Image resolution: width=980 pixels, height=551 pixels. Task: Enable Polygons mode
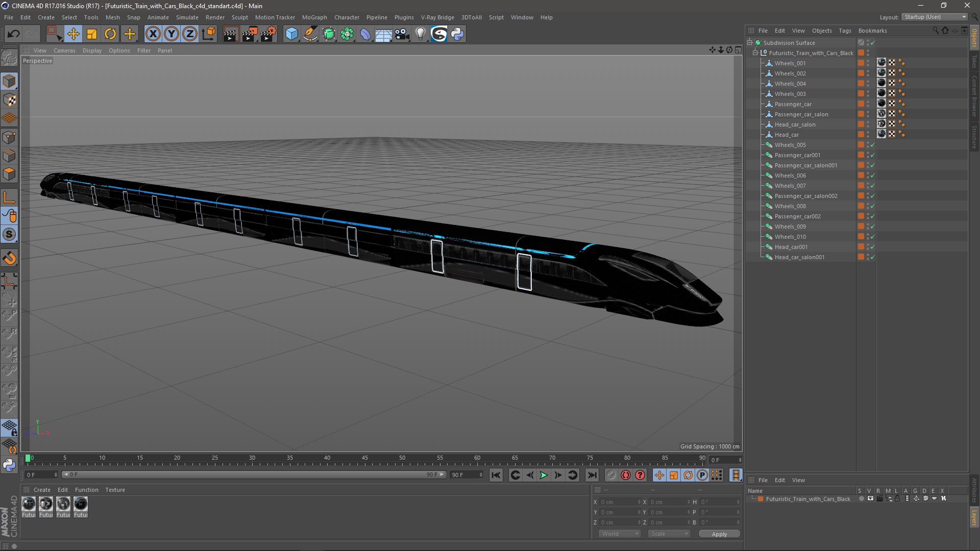coord(9,174)
